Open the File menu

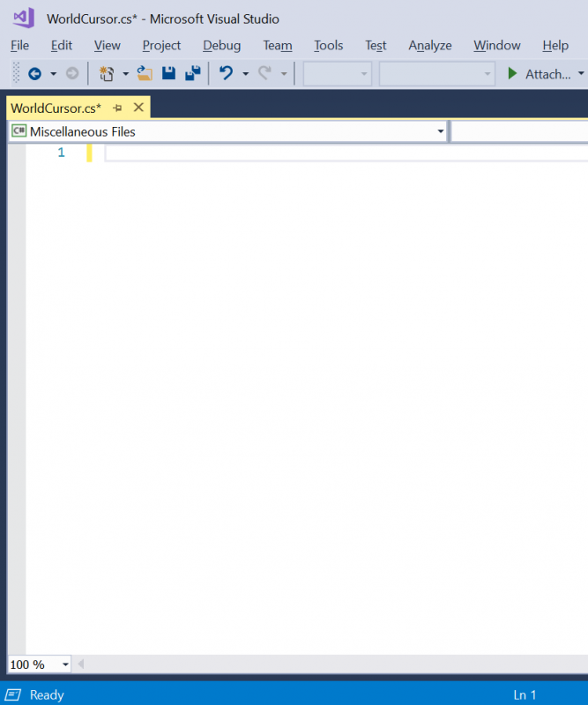(x=19, y=46)
